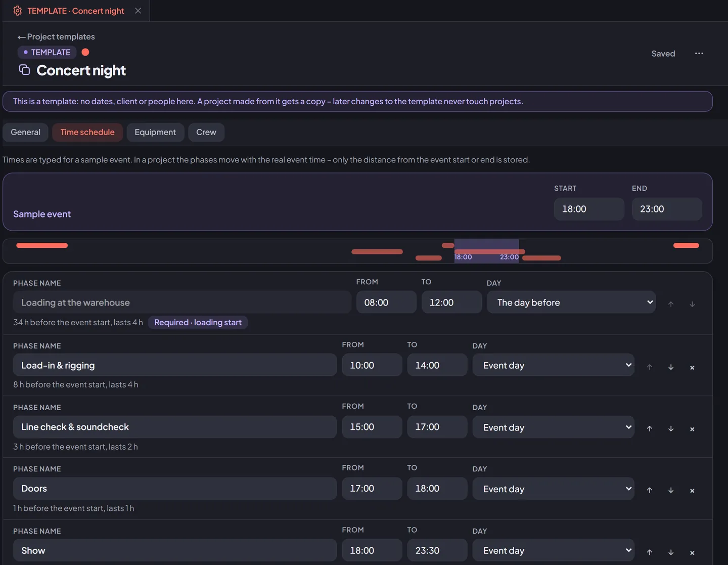
Task: Click the Load-in & rigging phase name field
Action: pyautogui.click(x=175, y=365)
